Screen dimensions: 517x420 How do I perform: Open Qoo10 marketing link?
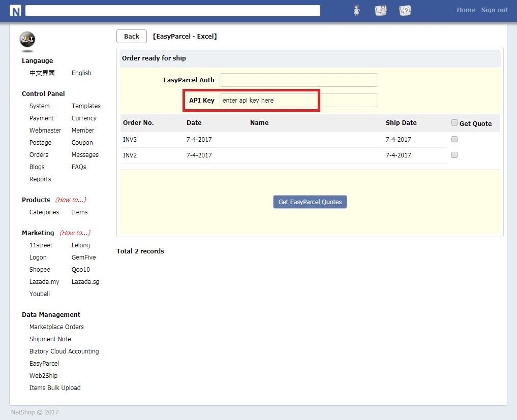coord(81,269)
